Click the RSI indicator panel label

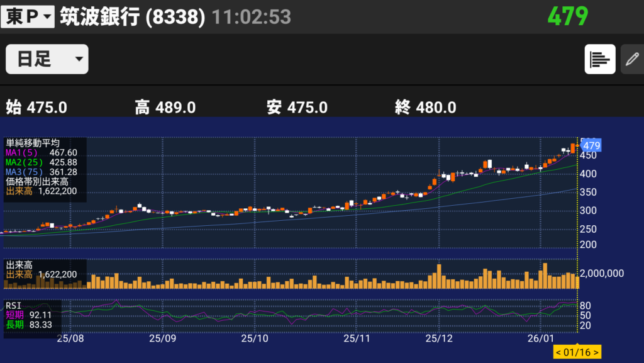click(13, 306)
